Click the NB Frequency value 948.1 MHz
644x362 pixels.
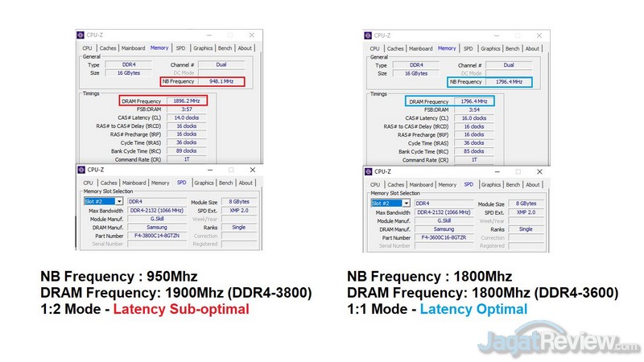pos(221,81)
